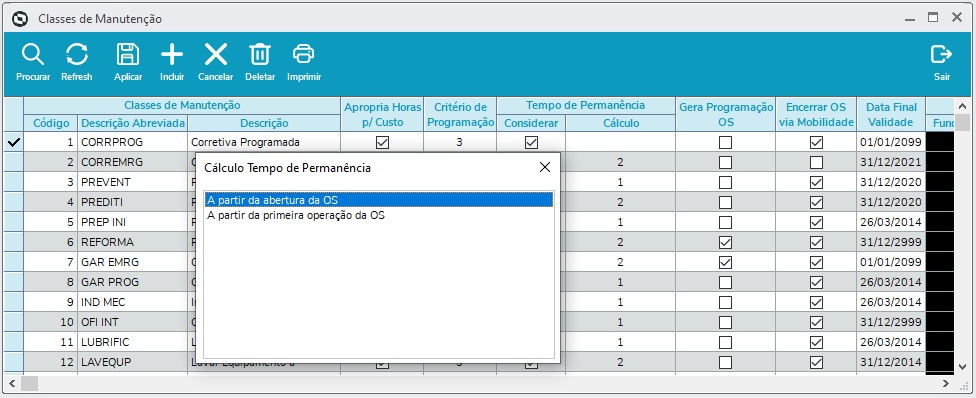
Task: Enable Gera Programação OS for PREDITI row
Action: click(x=725, y=202)
